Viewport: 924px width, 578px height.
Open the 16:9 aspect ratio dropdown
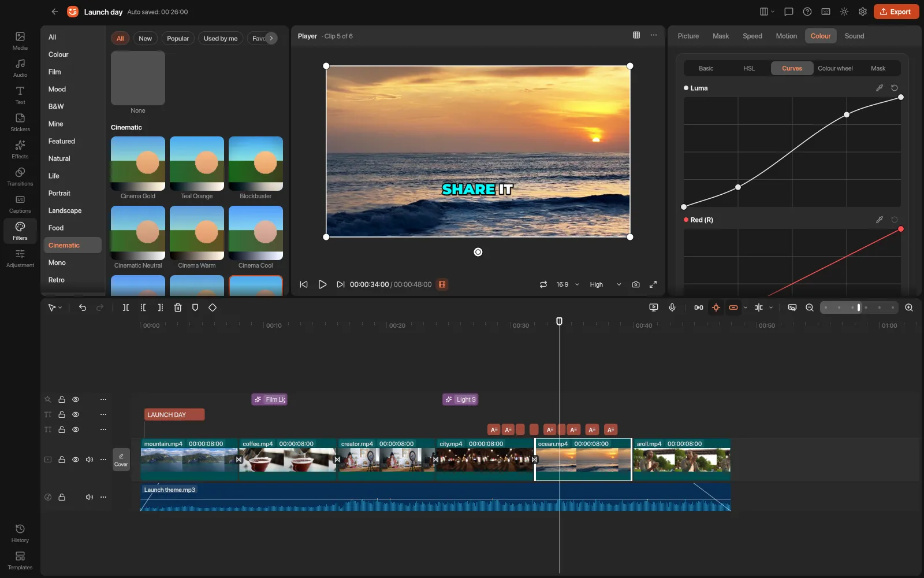(x=568, y=284)
